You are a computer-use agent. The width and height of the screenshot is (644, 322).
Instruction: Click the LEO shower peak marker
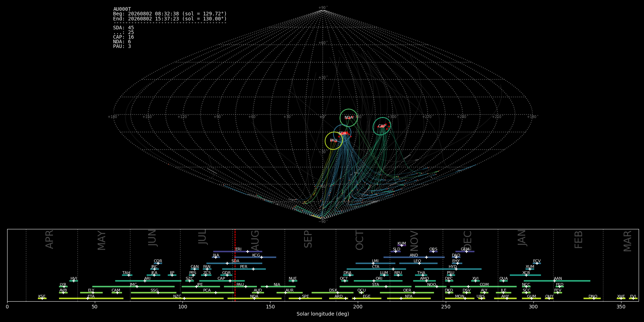coord(419,263)
